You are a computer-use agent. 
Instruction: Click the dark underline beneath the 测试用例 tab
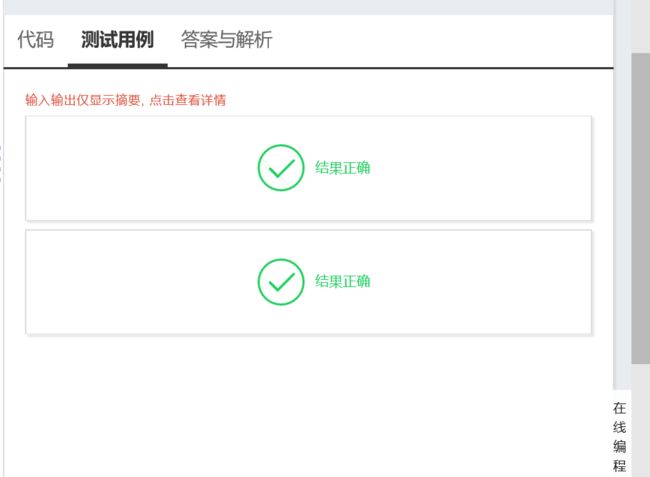tap(118, 65)
